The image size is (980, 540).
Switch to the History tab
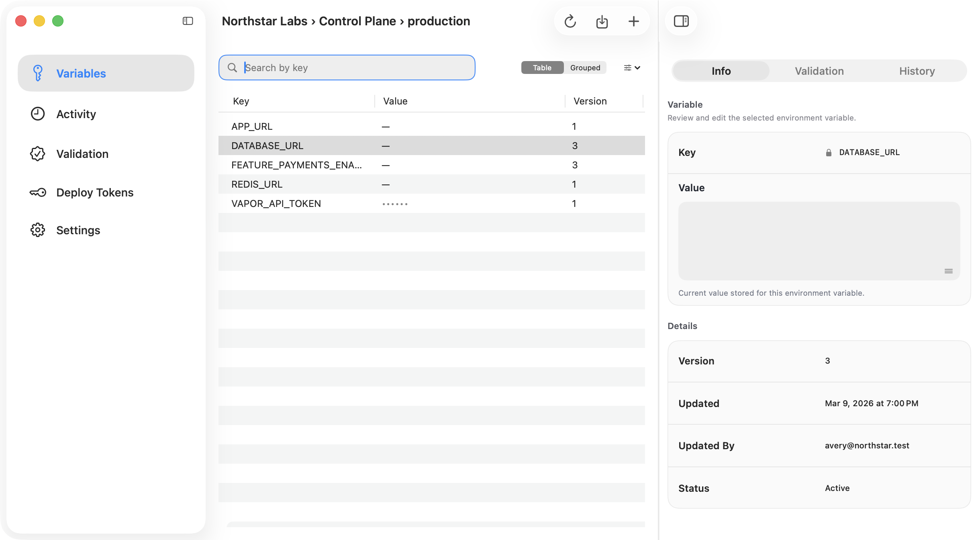917,71
